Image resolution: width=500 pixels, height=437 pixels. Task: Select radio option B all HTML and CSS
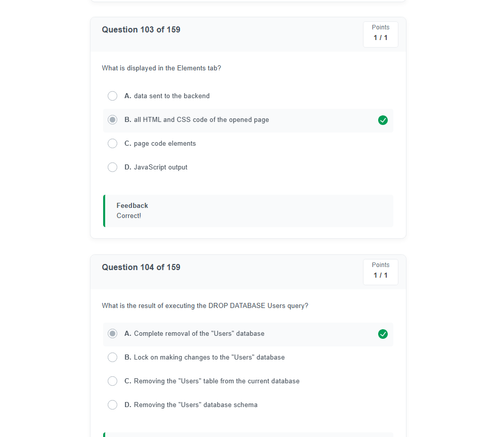(112, 120)
